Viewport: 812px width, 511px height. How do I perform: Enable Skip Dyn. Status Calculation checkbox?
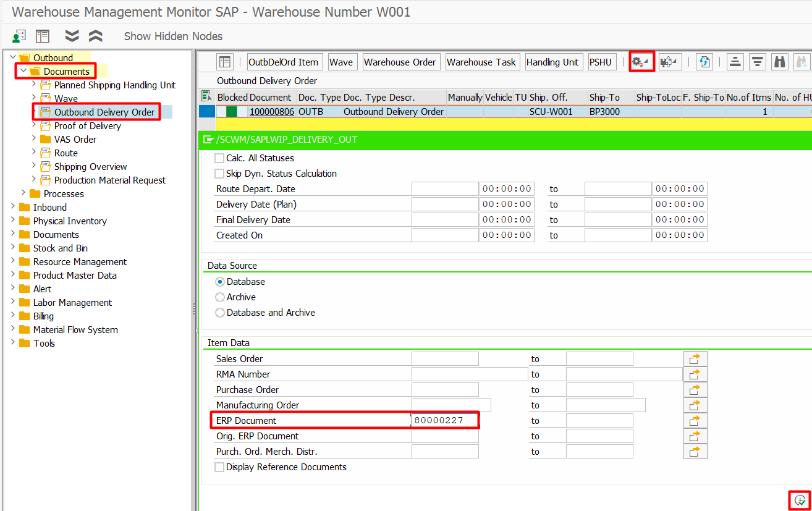[x=219, y=174]
